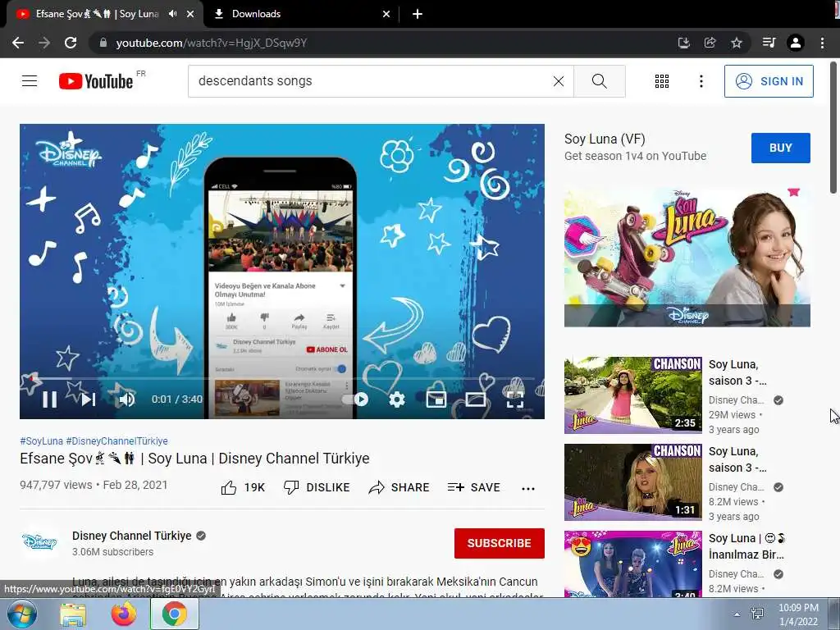This screenshot has width=840, height=630.
Task: Open YouTube hamburger guide menu
Action: pos(30,81)
